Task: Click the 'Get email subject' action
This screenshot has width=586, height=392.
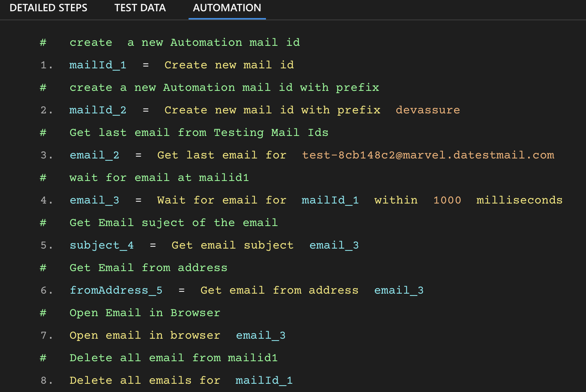Action: pyautogui.click(x=232, y=245)
